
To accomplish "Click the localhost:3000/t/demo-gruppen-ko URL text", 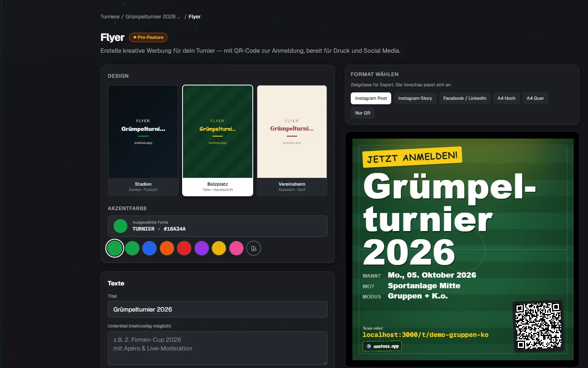I will [x=425, y=335].
